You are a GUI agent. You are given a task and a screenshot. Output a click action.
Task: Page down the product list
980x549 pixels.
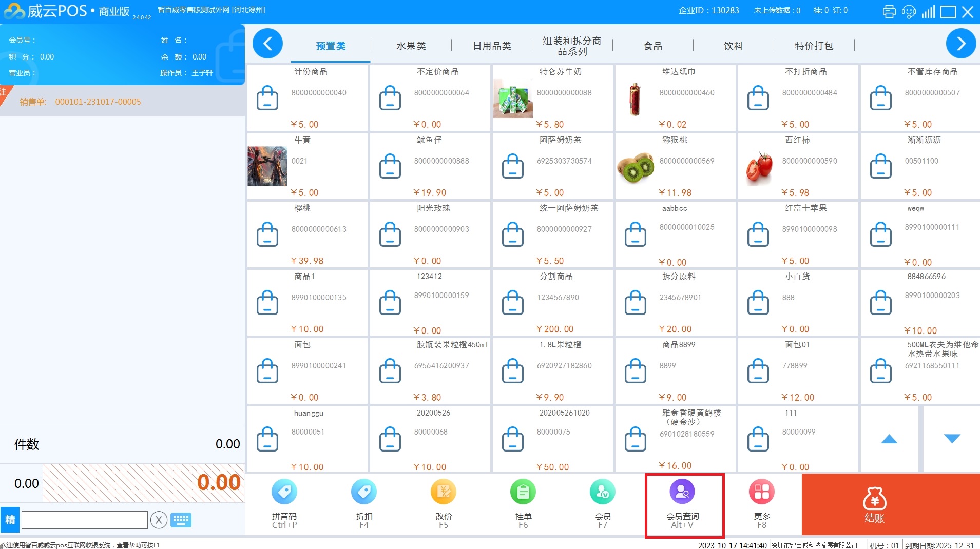(952, 439)
